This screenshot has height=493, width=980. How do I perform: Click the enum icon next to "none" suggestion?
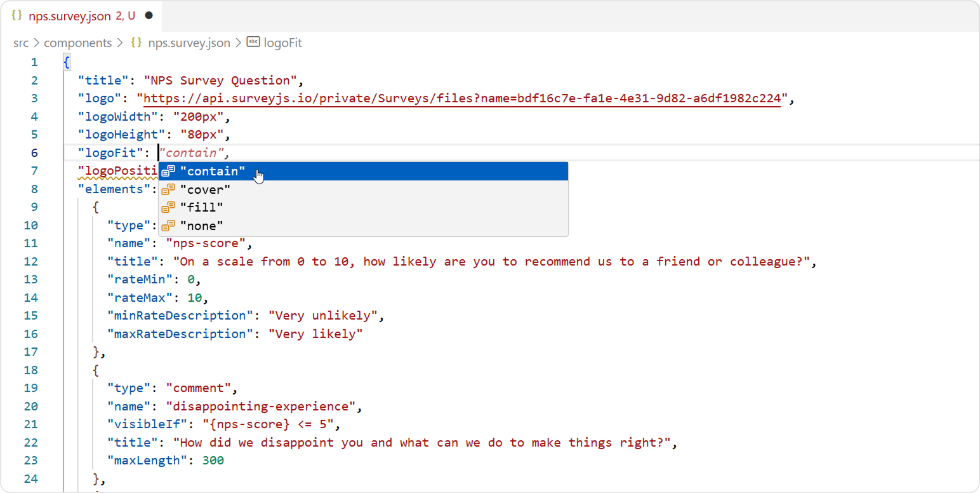[x=168, y=225]
